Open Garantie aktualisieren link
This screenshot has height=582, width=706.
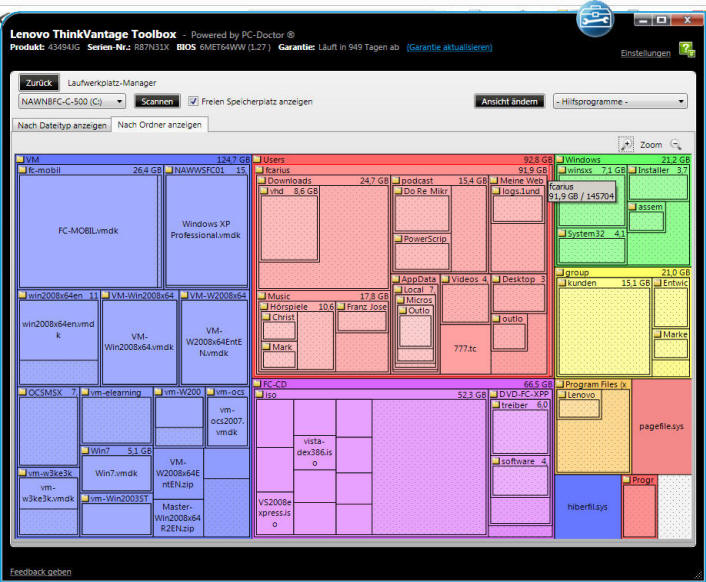pos(449,47)
